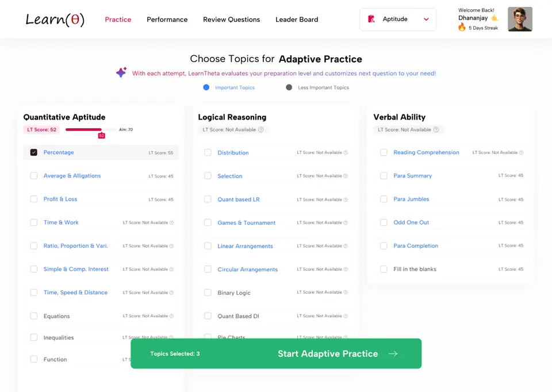Click the Quantitative Aptitude score progress bar
This screenshot has height=392, width=552.
click(x=90, y=129)
